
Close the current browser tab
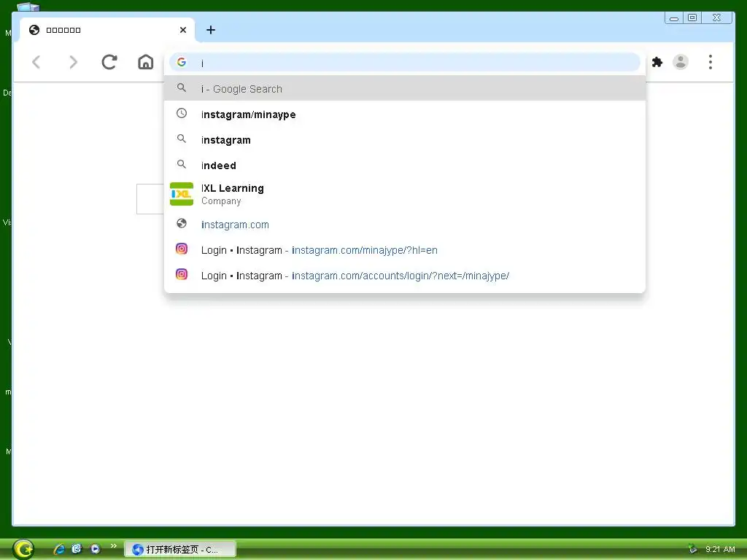coord(183,30)
